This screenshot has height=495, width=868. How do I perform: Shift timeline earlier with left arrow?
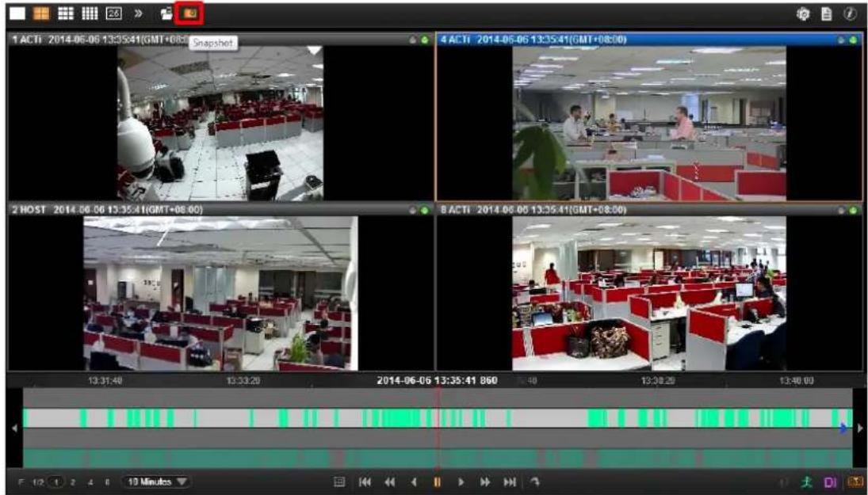14,428
